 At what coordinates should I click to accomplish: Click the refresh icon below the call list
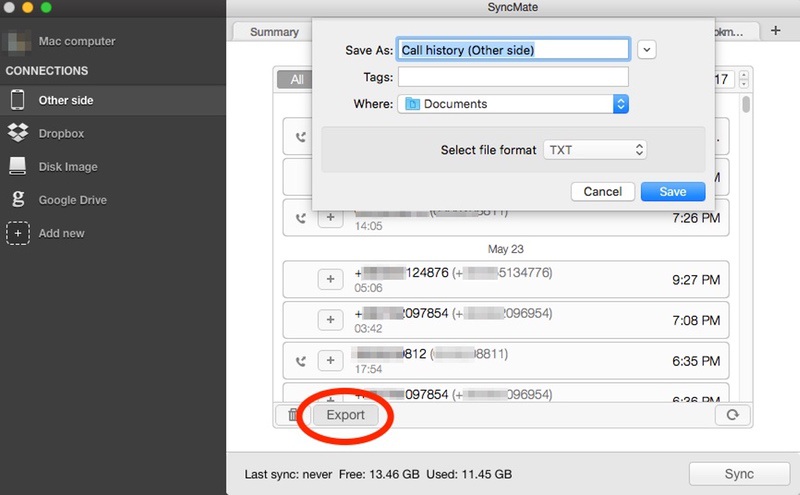coord(733,414)
